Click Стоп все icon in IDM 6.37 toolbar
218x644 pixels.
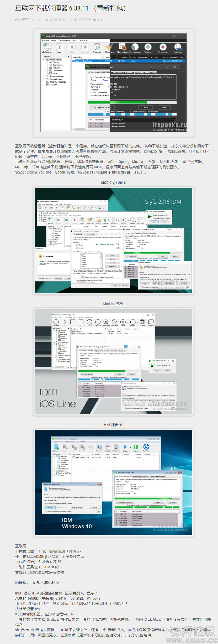coord(85,47)
